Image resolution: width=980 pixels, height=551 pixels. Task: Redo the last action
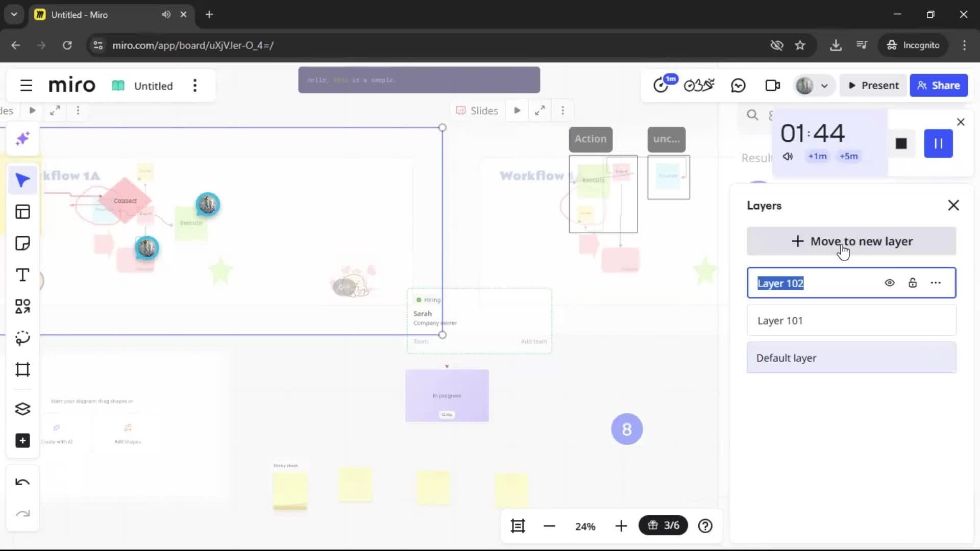pos(22,514)
